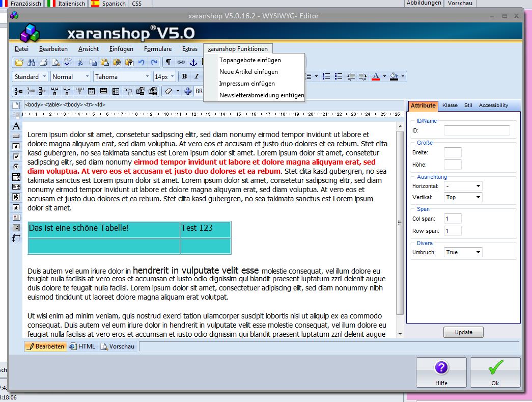Toggle Italic formatting
Image resolution: width=532 pixels, height=402 pixels.
coord(197,77)
